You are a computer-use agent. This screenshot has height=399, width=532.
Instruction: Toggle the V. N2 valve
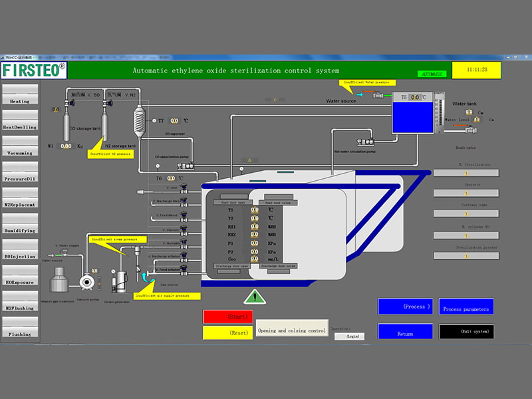[108, 102]
